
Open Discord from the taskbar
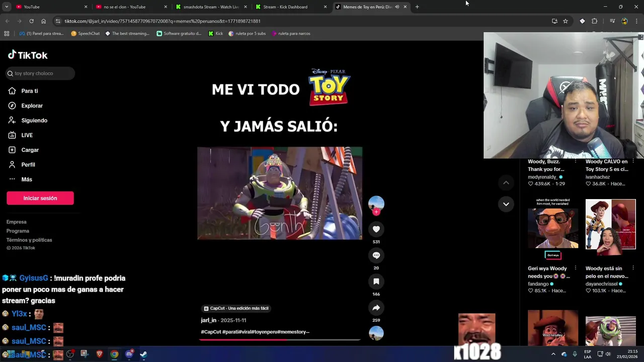[x=129, y=354]
